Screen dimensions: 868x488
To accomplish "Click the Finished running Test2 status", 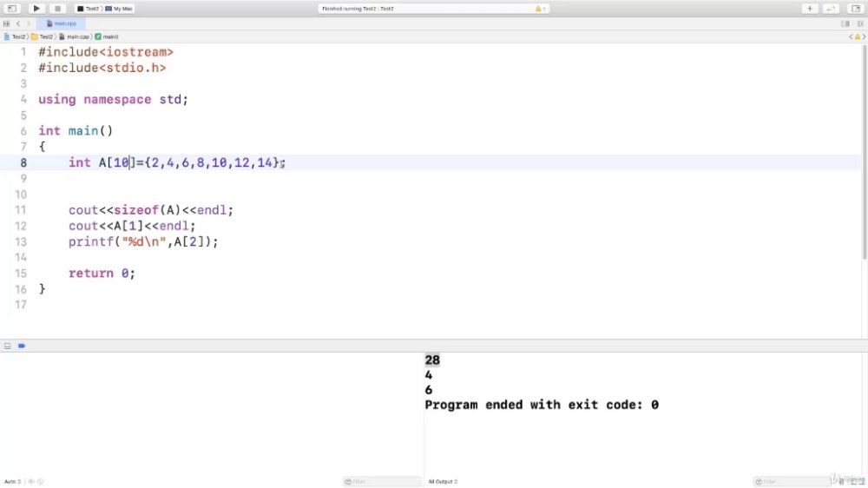I will point(358,9).
